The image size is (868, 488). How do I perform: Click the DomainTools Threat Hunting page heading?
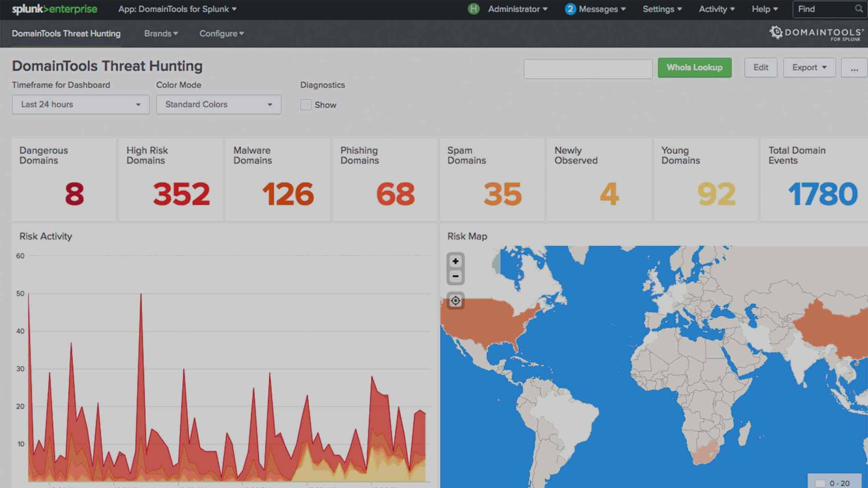(107, 66)
